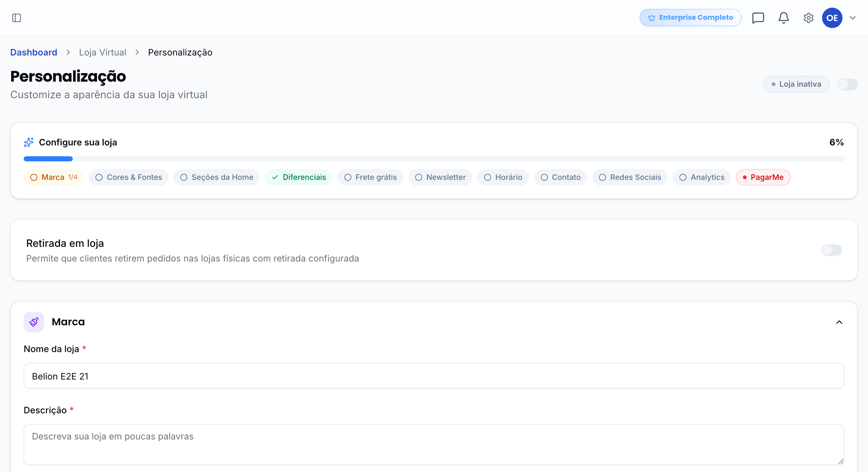Click the orange circle on Marca chip

point(34,177)
